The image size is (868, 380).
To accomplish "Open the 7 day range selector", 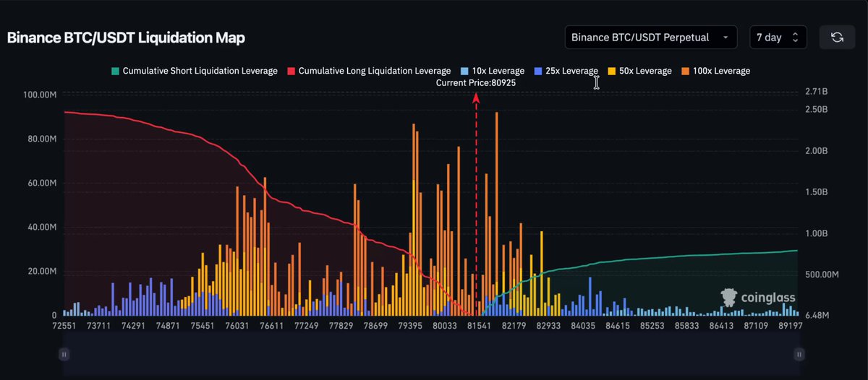I will [778, 37].
